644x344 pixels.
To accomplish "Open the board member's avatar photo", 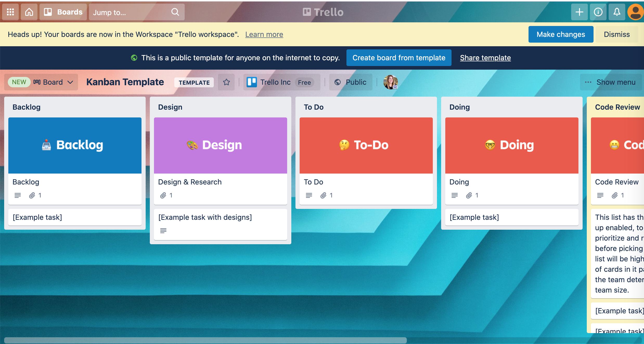I will [390, 82].
